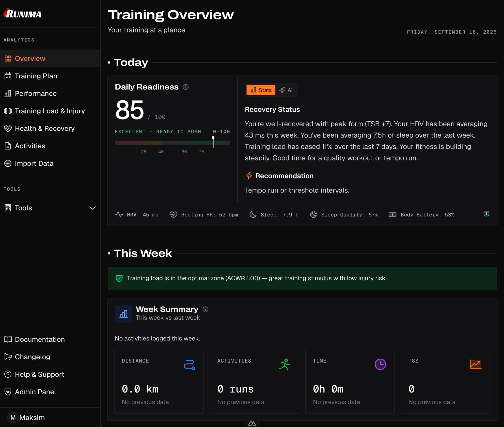This screenshot has width=504, height=427.
Task: Switch to the AI tab
Action: click(286, 90)
